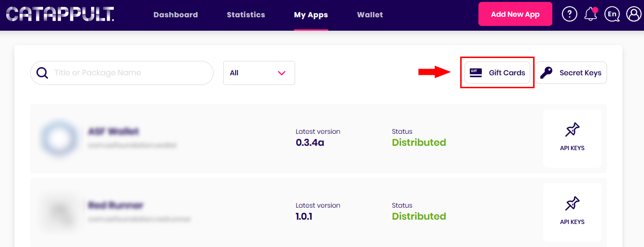This screenshot has height=247, width=644.
Task: Click the pin icon in Red Runner row
Action: [x=572, y=204]
